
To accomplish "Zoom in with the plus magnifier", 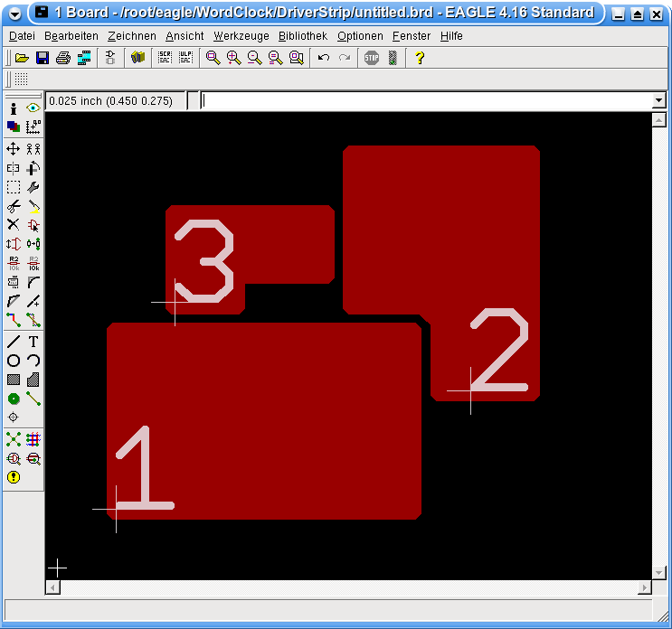I will point(233,58).
